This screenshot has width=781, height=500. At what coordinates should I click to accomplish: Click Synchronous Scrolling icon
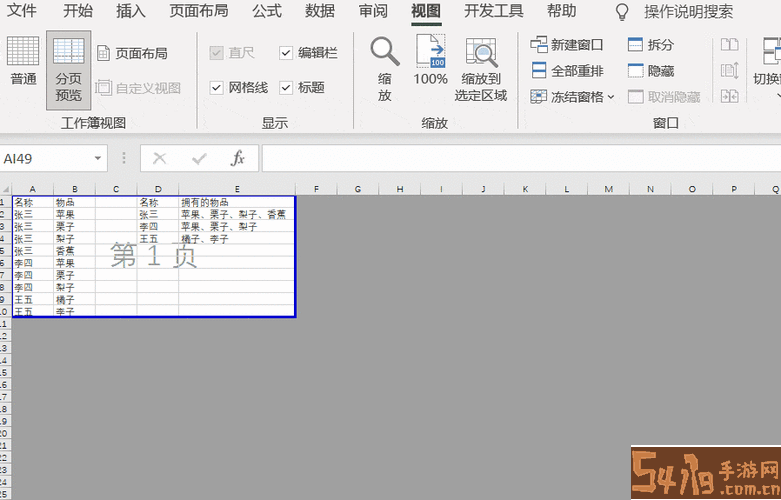point(730,71)
